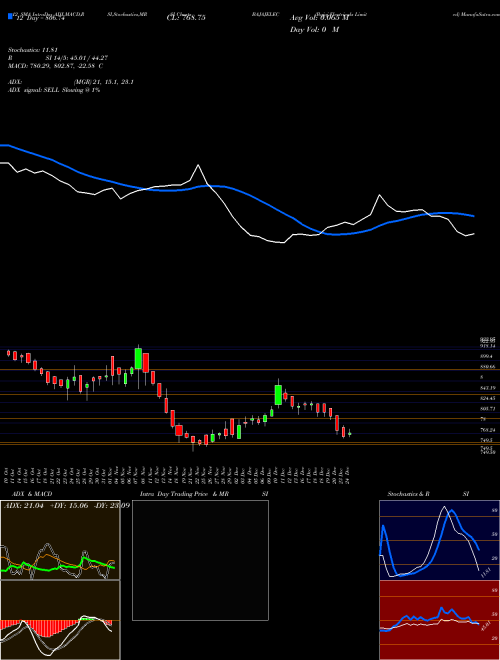Click the 'Stochastics & R' panel title
The height and width of the screenshot is (660, 500).
(x=408, y=494)
